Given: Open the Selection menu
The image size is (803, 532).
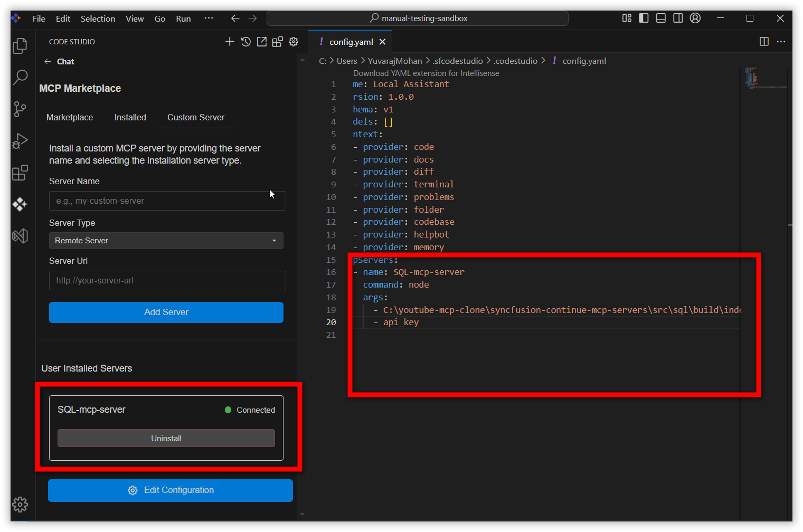Looking at the screenshot, I should pyautogui.click(x=98, y=18).
